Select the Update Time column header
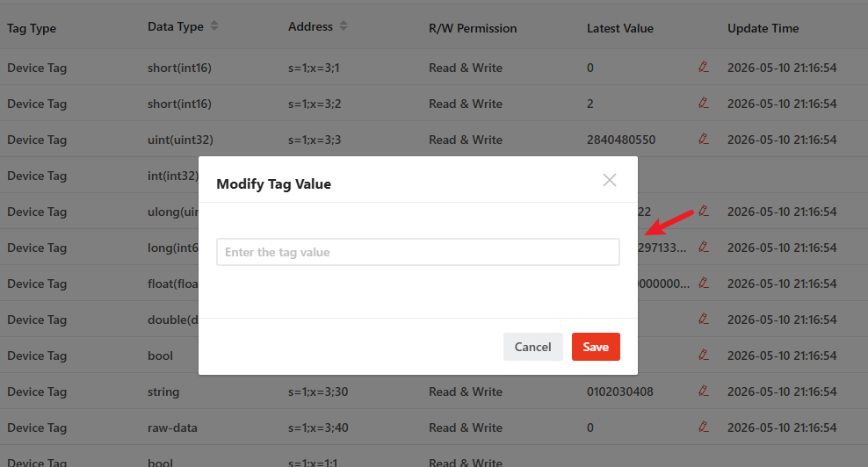This screenshot has height=467, width=868. (763, 28)
